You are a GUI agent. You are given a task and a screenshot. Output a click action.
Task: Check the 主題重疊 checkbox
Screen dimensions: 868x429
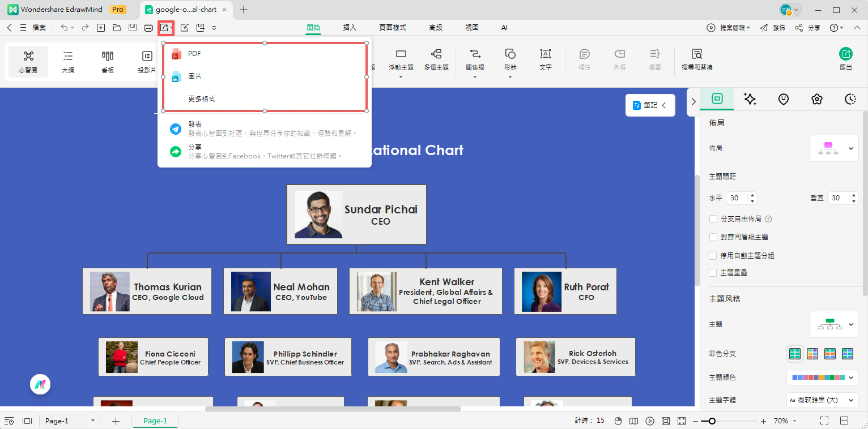(713, 273)
